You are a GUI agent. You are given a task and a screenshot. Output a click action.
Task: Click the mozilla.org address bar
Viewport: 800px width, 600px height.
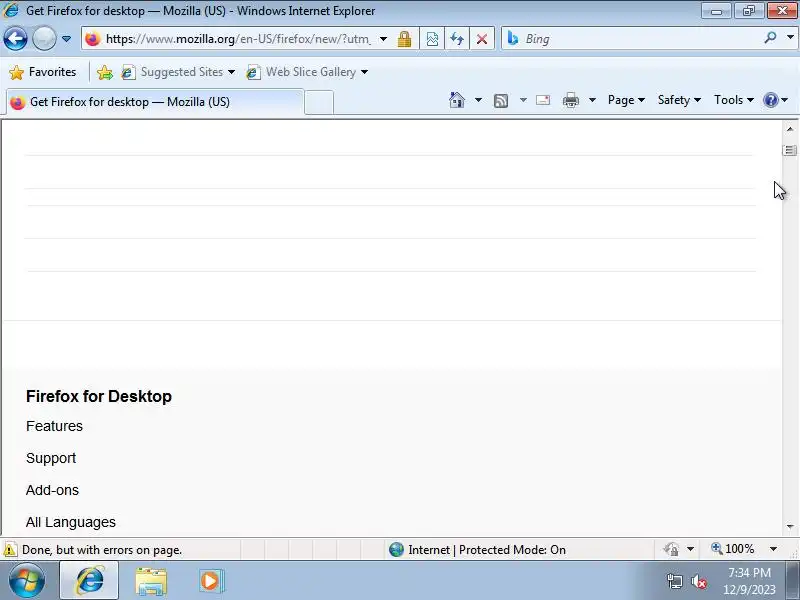tap(238, 39)
